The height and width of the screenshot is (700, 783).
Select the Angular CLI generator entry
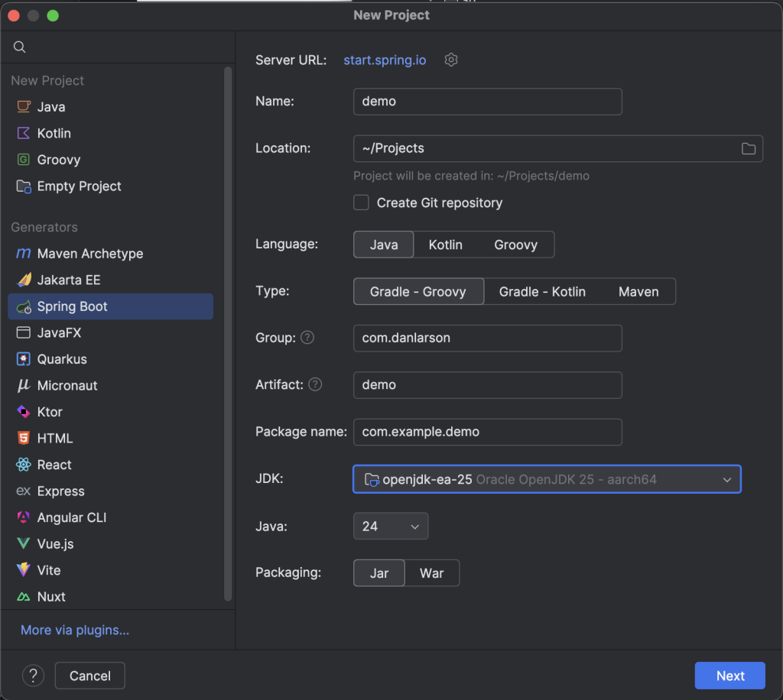[110, 517]
